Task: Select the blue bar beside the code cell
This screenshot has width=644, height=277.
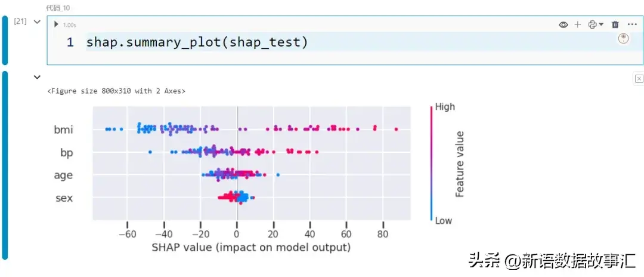Action: [x=5, y=40]
